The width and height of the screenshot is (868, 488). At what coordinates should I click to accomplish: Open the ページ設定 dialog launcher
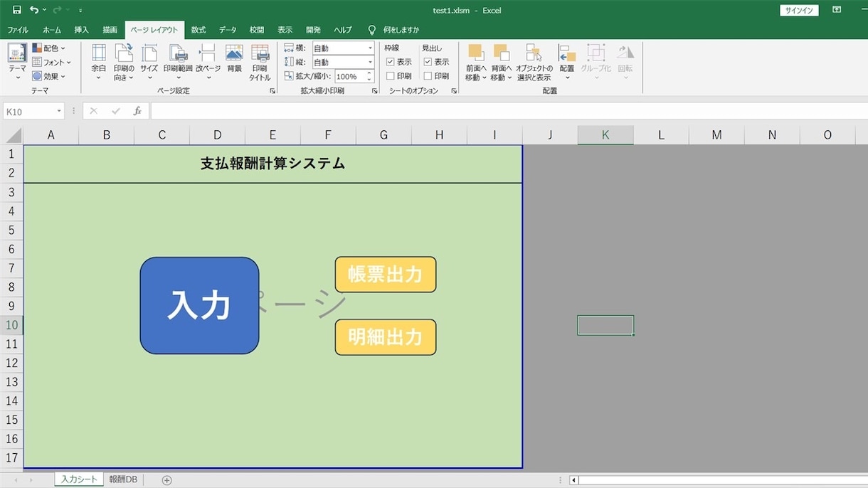coord(272,91)
